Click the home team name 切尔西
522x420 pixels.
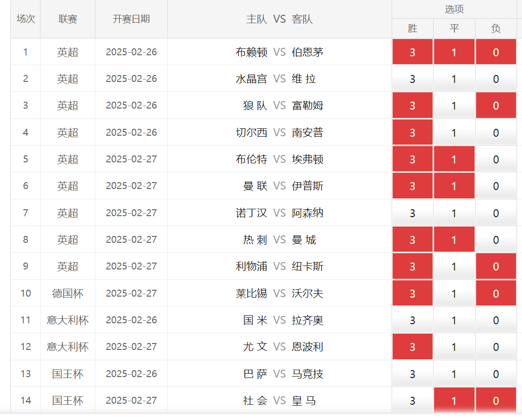[251, 133]
